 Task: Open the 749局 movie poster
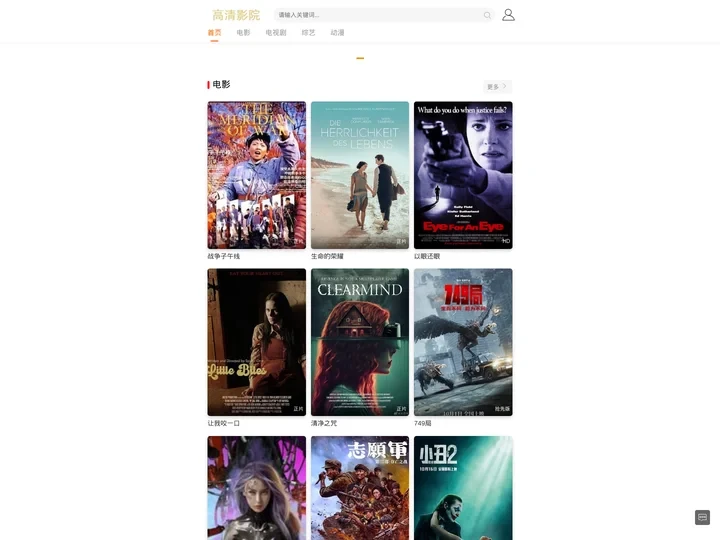pyautogui.click(x=463, y=343)
